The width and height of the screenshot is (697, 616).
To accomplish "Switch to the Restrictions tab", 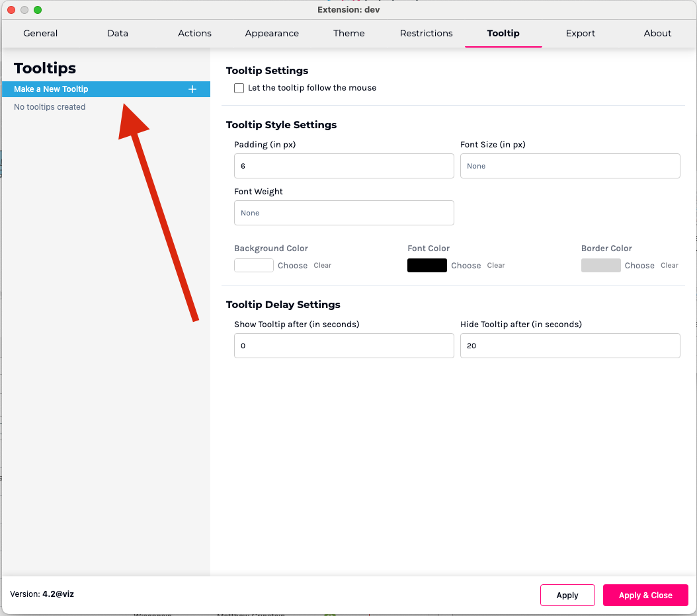I will pyautogui.click(x=427, y=33).
